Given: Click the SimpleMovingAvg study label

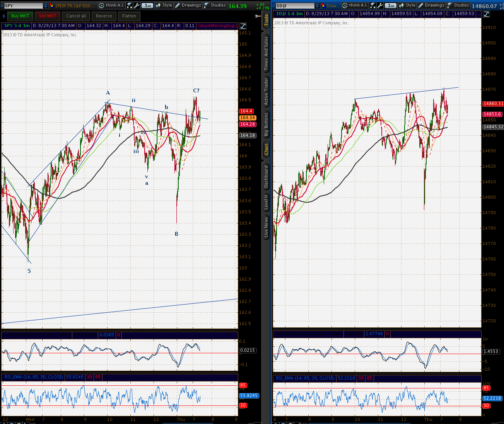Looking at the screenshot, I should coord(217,26).
